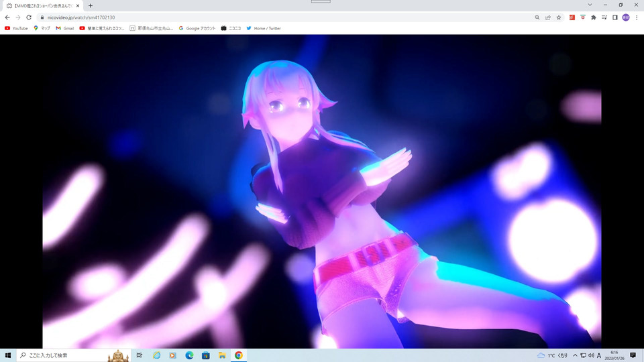Toggle the Chrome side panel
This screenshot has width=644, height=362.
pyautogui.click(x=615, y=17)
